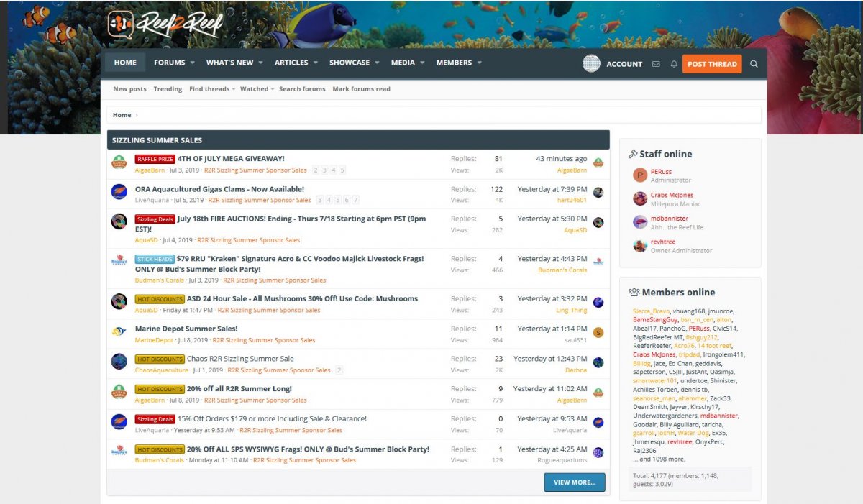Select the Home navigation tab
The width and height of the screenshot is (863, 504).
coord(125,63)
